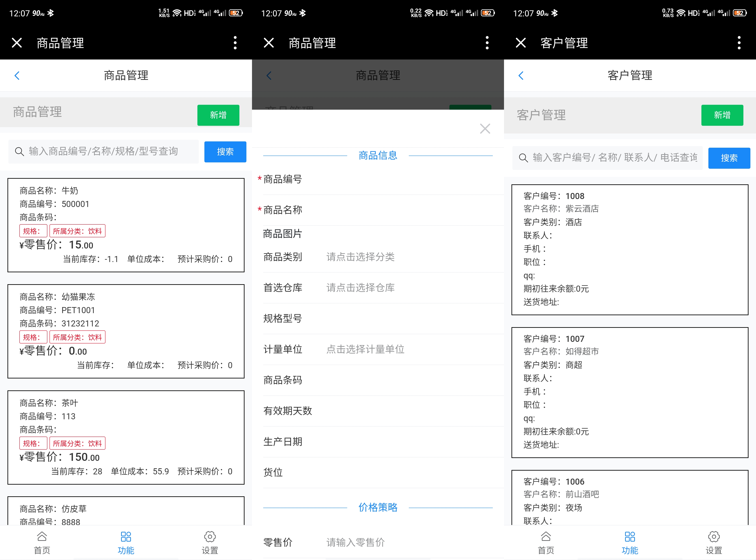Click 所属分类：饮料 tag on 牛奶 card
Viewport: 756px width, 560px height.
click(x=77, y=231)
